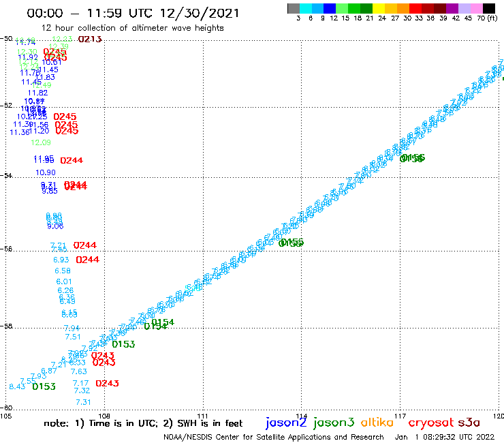
Task: Click the red 'cryosat' legend label
Action: (x=431, y=423)
